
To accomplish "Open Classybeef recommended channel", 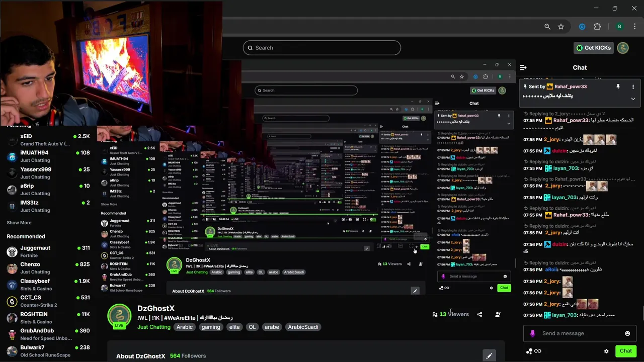I will [48, 285].
